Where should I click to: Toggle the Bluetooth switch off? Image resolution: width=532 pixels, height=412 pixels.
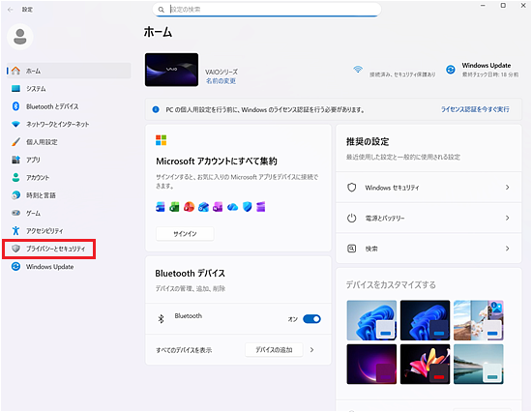click(x=311, y=319)
